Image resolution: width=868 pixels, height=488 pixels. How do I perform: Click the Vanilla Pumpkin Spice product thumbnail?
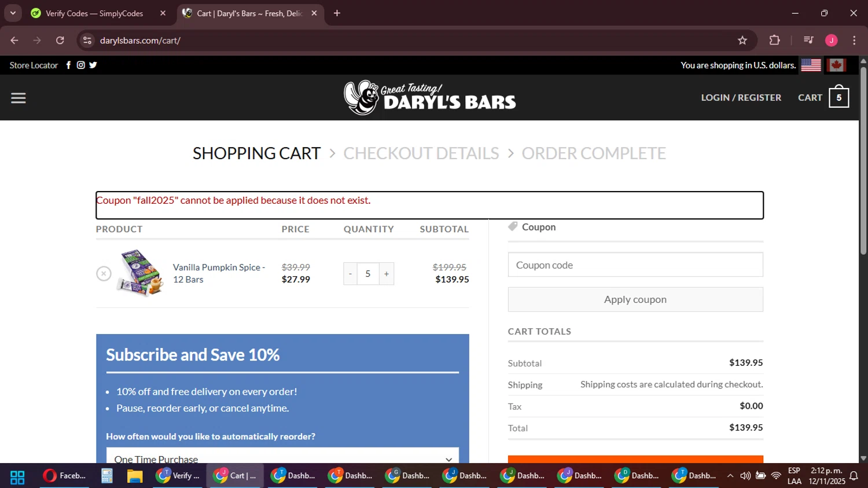(140, 273)
